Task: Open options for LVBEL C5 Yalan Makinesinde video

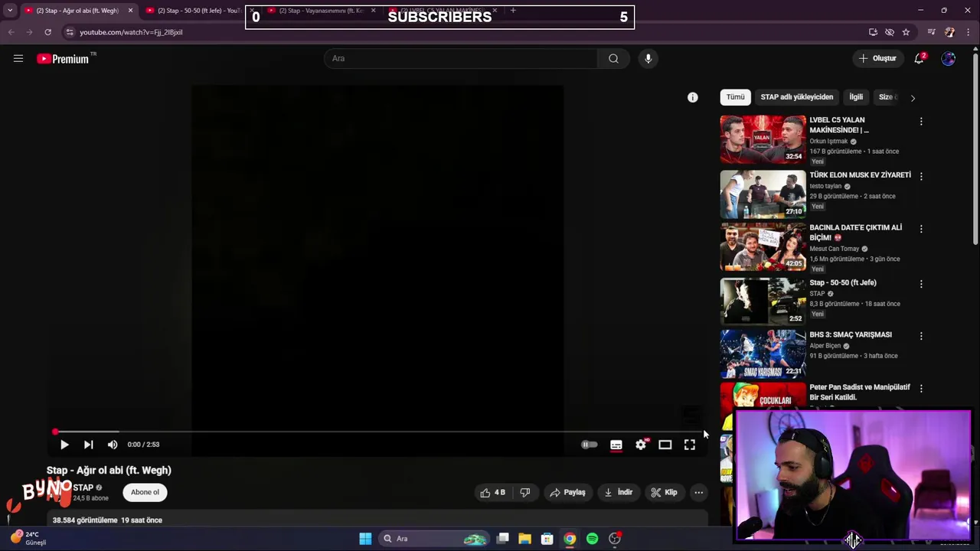Action: click(x=921, y=122)
